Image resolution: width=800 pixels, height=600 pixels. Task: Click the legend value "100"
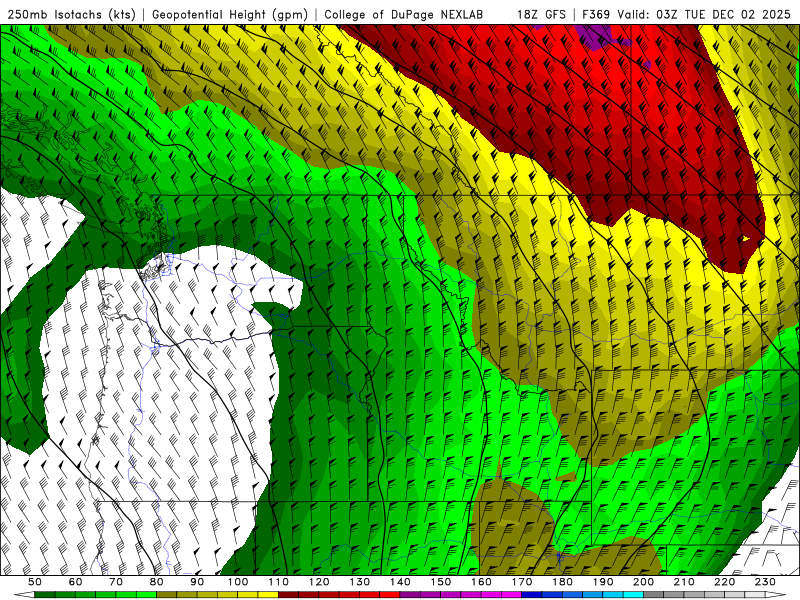click(x=238, y=582)
